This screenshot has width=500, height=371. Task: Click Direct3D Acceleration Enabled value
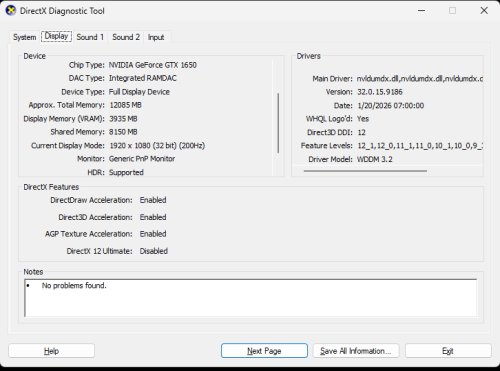tap(153, 217)
